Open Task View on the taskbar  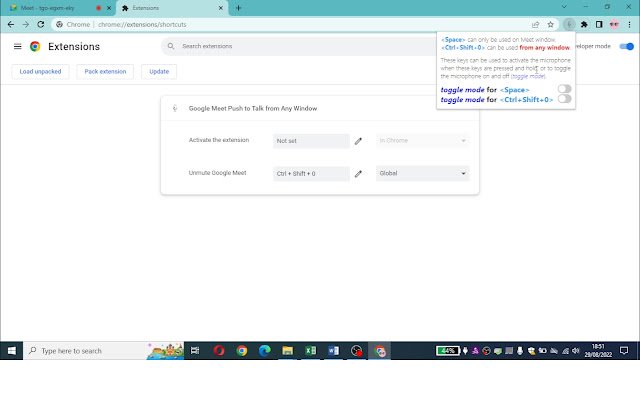(195, 351)
